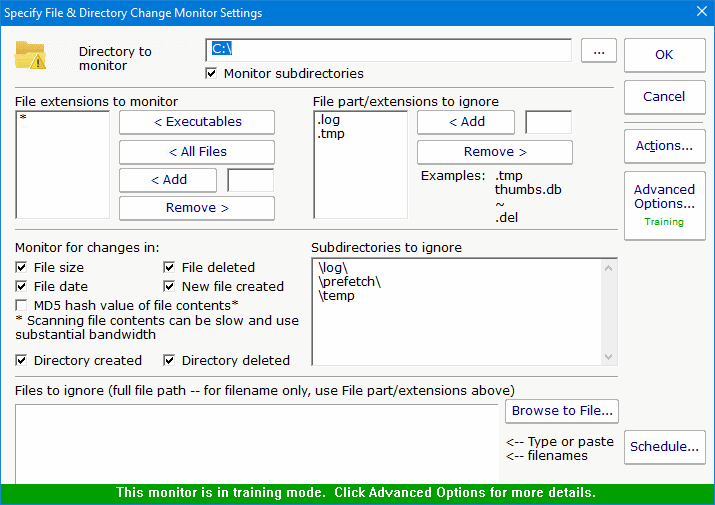
Task: Open the Actions... dialog
Action: 664,146
